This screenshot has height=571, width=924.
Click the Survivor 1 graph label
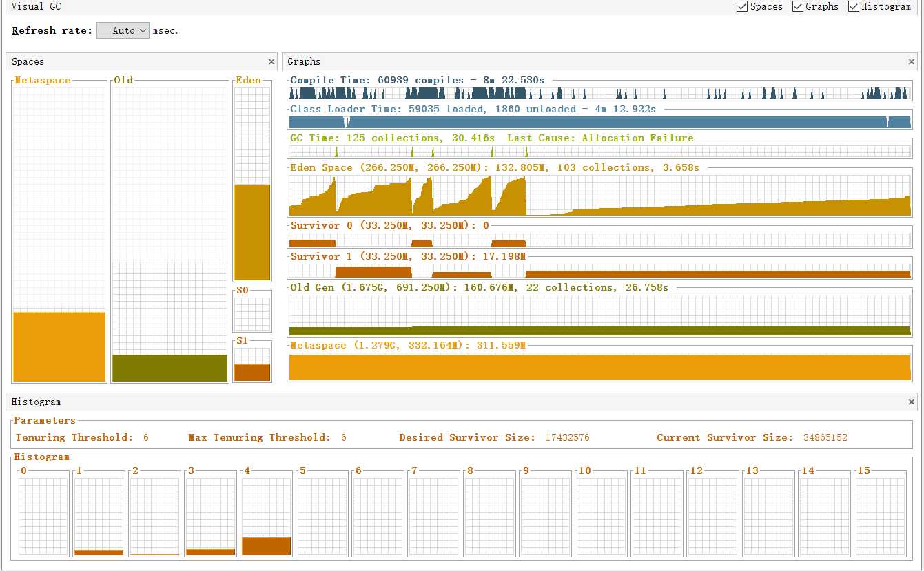[x=408, y=256]
